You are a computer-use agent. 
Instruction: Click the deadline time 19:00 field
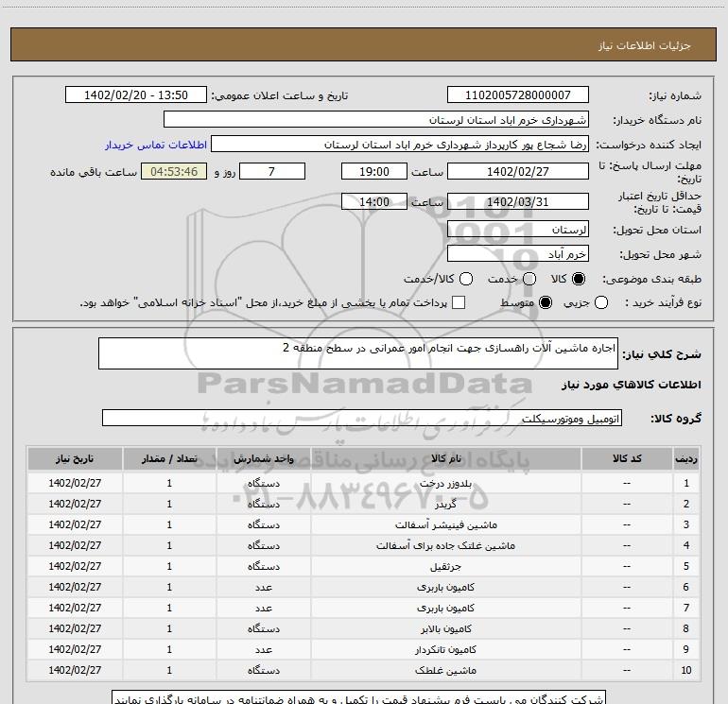374,171
